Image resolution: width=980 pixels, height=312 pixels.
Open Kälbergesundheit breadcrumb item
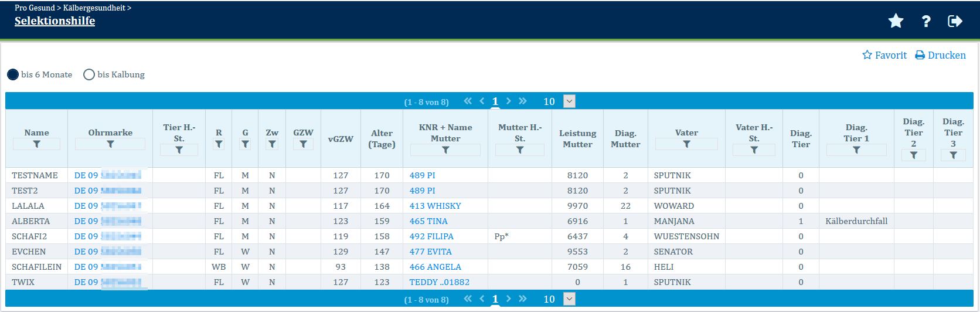point(94,8)
